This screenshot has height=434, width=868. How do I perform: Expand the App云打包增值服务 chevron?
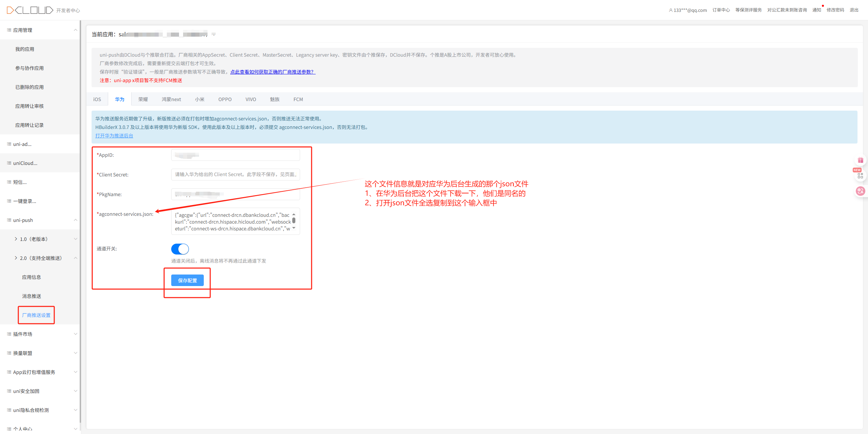coord(75,372)
